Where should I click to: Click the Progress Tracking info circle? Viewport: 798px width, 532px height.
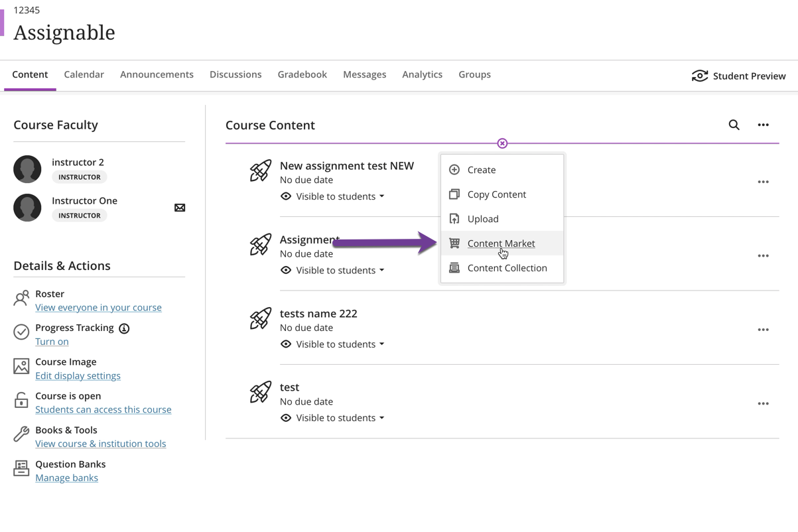123,328
